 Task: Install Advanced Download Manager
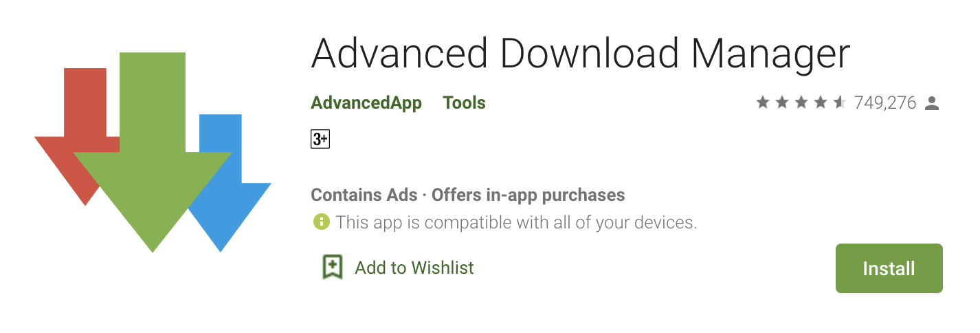coord(889,268)
